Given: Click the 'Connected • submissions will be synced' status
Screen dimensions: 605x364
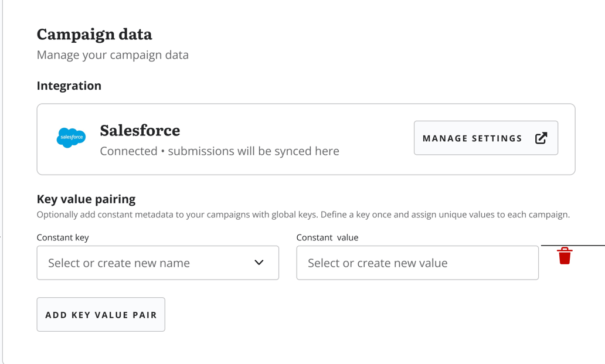Looking at the screenshot, I should (x=219, y=151).
